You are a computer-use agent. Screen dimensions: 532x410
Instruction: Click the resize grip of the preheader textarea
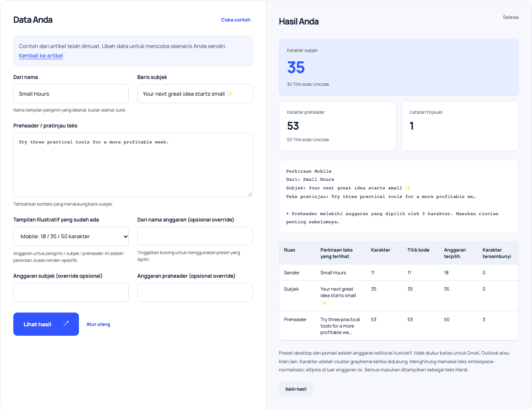250,194
